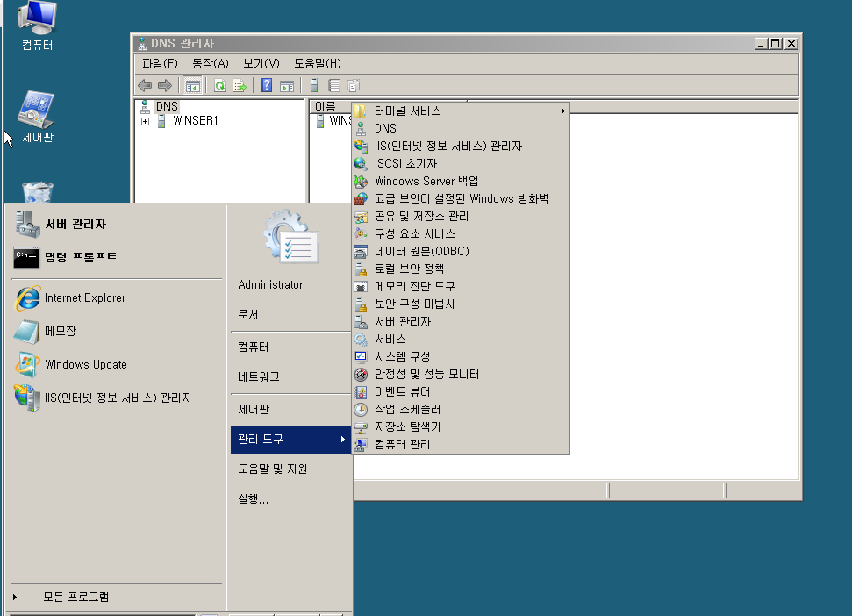Select the DNS root tree item
Screen dimensions: 852x616
pos(166,106)
